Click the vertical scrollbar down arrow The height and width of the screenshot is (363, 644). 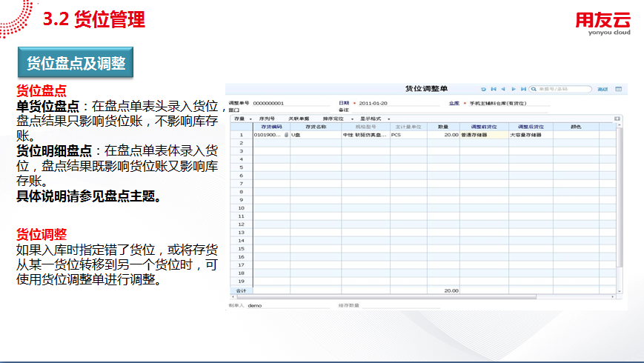coord(620,291)
